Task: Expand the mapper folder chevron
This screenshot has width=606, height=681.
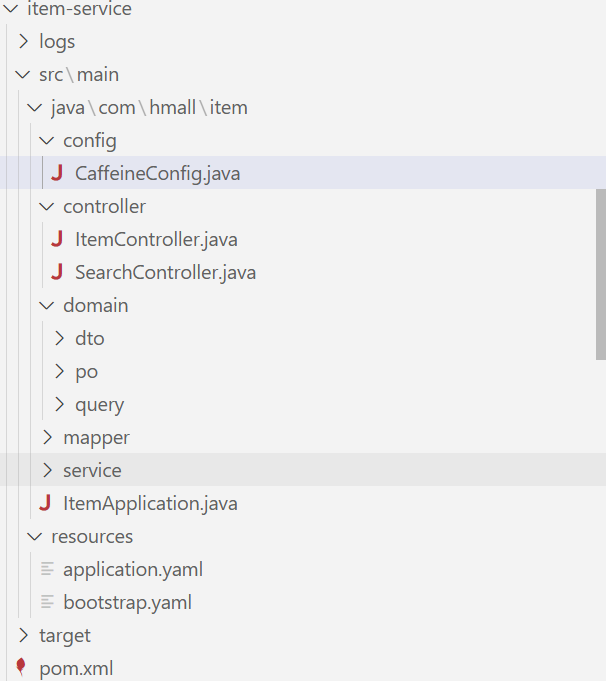Action: click(46, 437)
